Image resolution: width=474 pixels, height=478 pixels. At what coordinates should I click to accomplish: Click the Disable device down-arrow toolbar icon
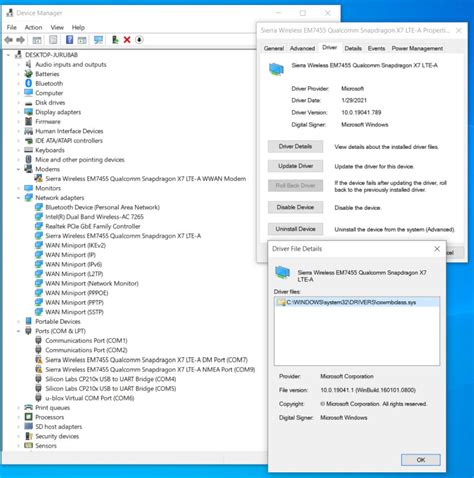click(x=139, y=40)
